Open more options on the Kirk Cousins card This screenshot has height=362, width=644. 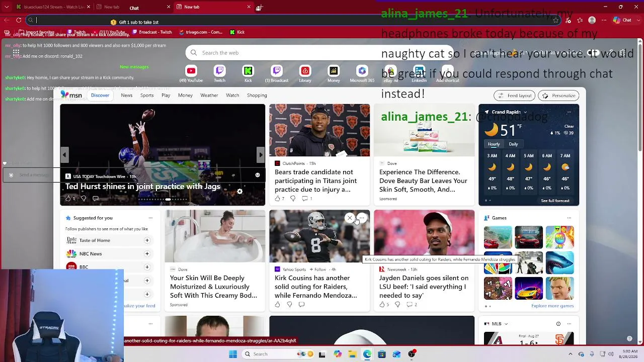[x=362, y=218]
